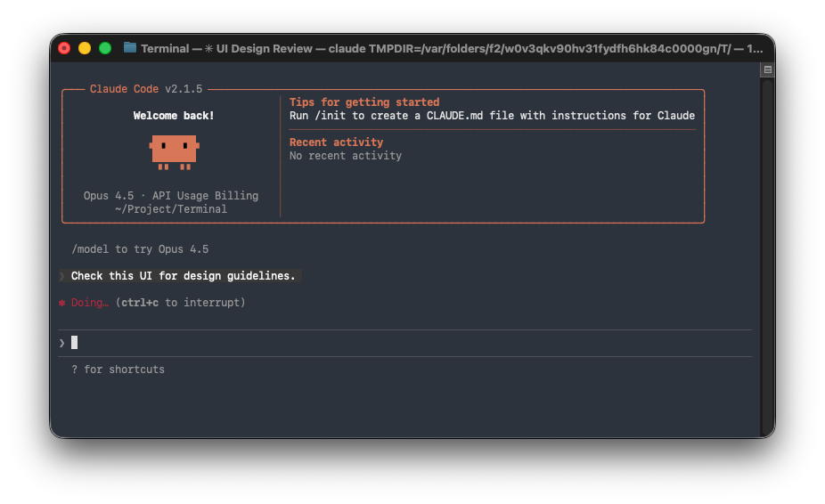Maximize the window with the green button
This screenshot has height=504, width=825.
click(105, 48)
